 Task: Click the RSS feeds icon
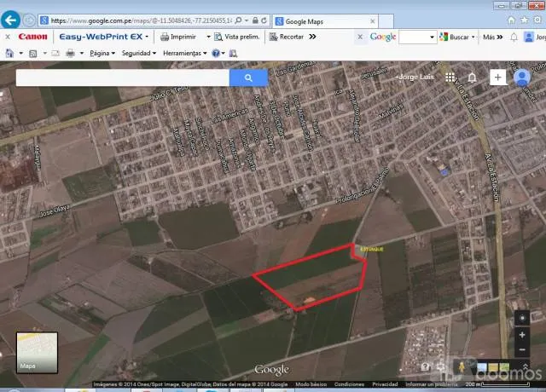(33, 53)
